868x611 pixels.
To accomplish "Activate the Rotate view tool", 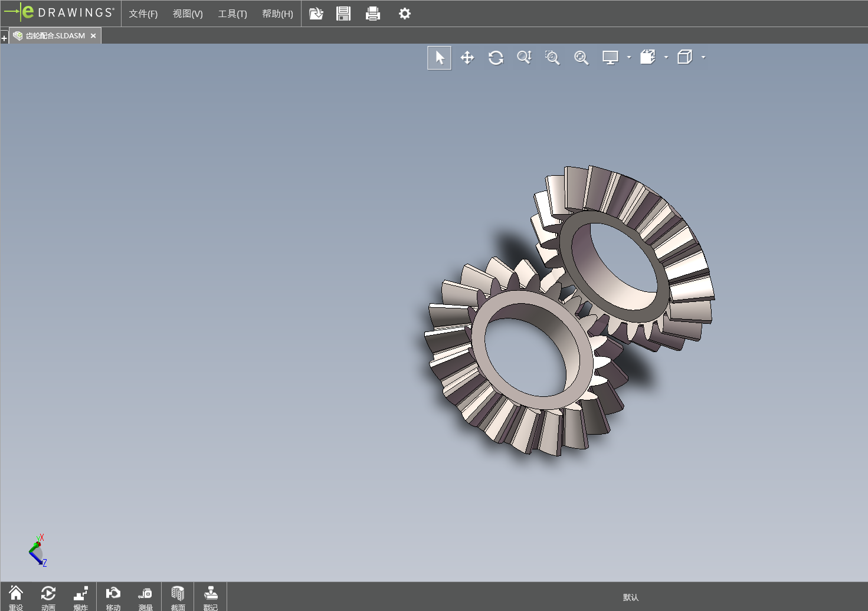I will (x=496, y=58).
